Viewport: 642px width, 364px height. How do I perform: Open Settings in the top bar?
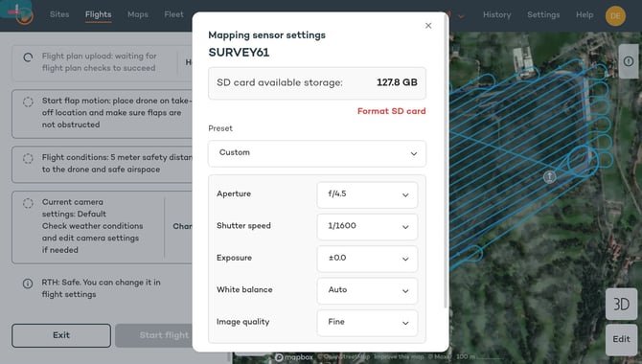click(x=543, y=14)
